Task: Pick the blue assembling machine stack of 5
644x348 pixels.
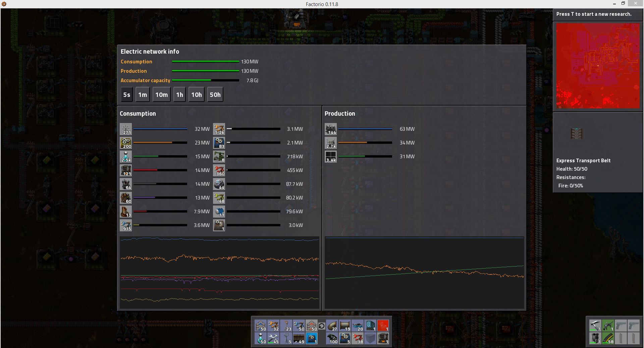Action: click(x=344, y=338)
